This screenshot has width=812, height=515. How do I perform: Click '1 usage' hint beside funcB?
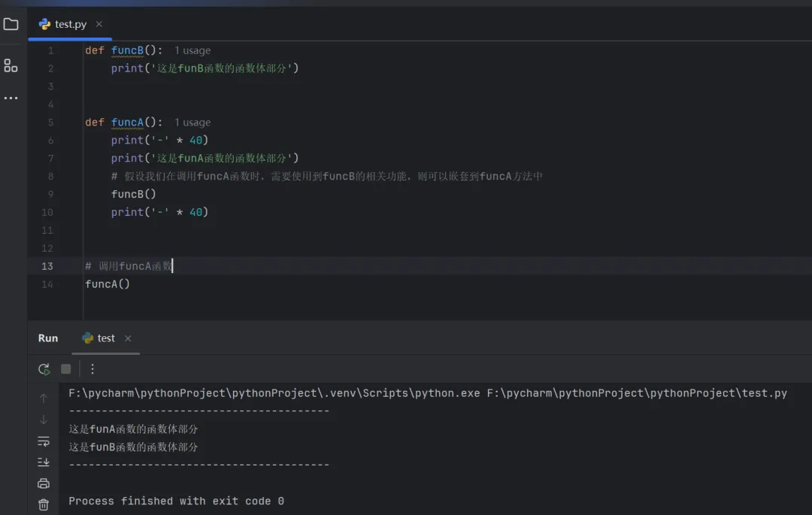click(192, 50)
